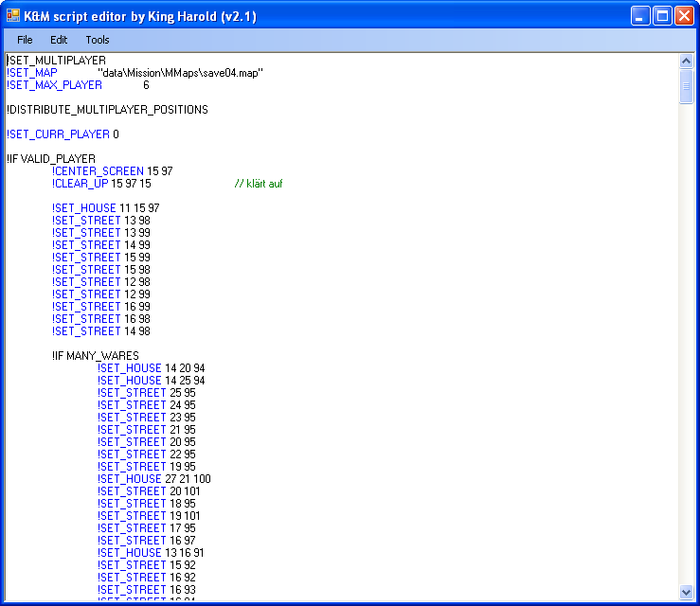Viewport: 700px width, 606px height.
Task: Click the K&M script editor title bar icon
Action: (x=13, y=16)
